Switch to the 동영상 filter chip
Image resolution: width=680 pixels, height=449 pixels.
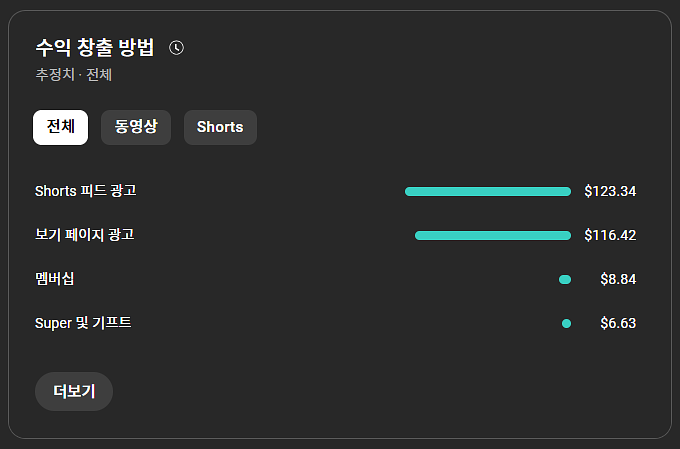coord(136,127)
